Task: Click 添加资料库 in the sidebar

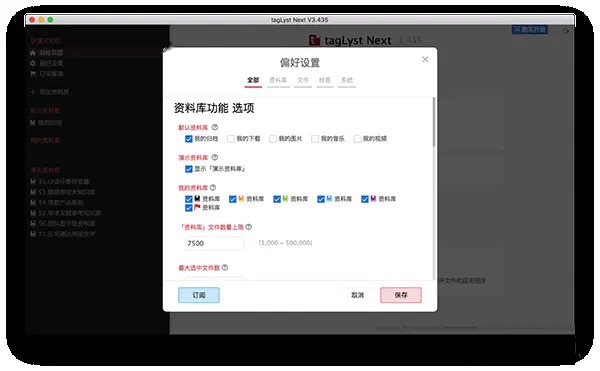Action: point(54,92)
